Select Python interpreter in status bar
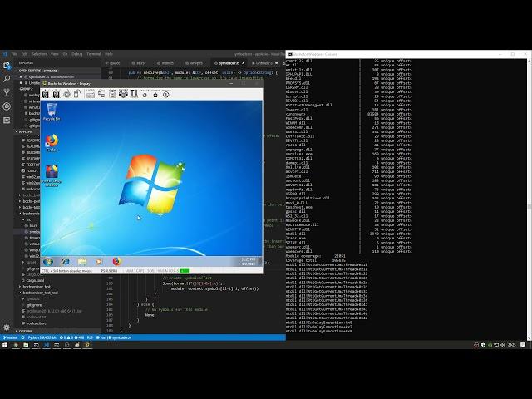The width and height of the screenshot is (532, 399). (x=42, y=337)
